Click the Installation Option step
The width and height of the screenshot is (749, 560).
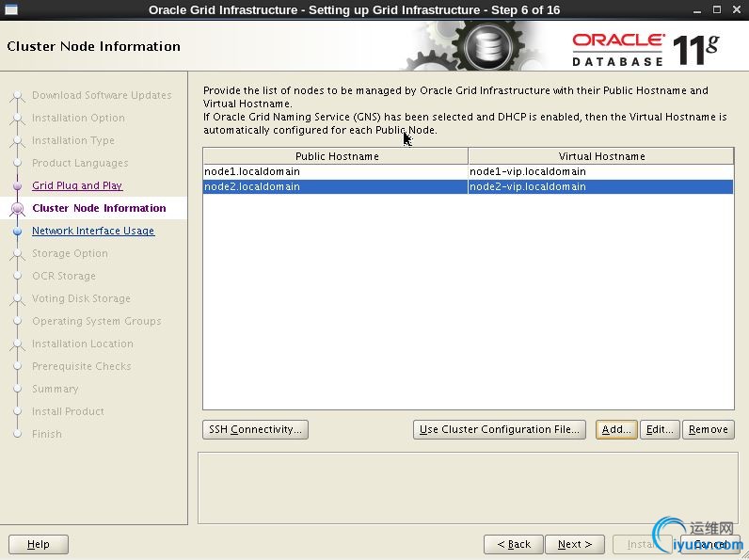(78, 118)
